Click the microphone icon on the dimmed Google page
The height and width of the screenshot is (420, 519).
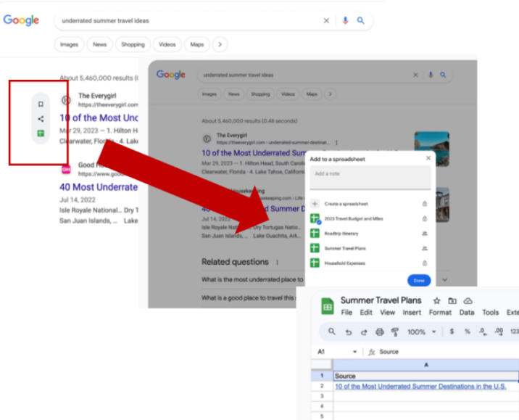click(431, 75)
